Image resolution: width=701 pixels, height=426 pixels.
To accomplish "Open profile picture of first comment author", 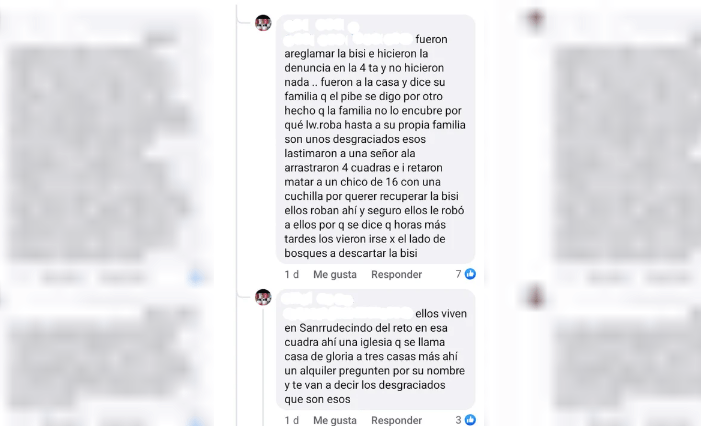I will (x=263, y=23).
